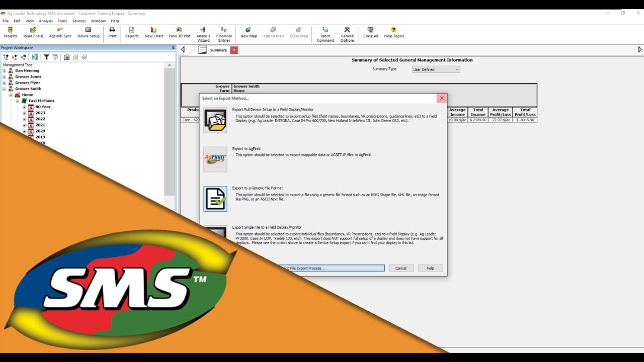This screenshot has width=644, height=362.
Task: Click the Close Map toolbar icon
Action: [x=299, y=33]
